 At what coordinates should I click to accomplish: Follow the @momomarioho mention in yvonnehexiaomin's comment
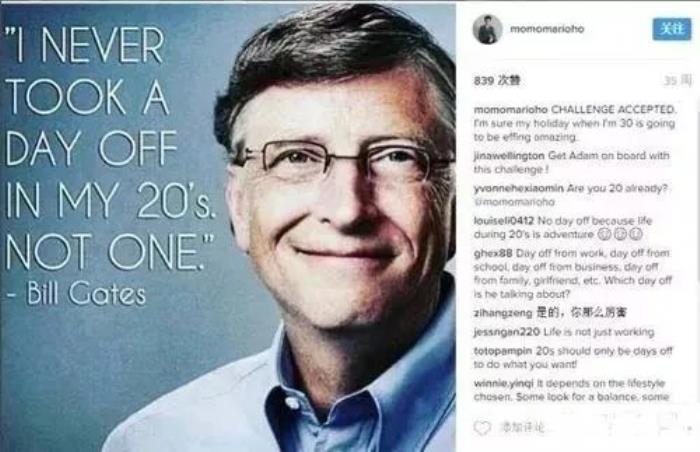pos(514,202)
